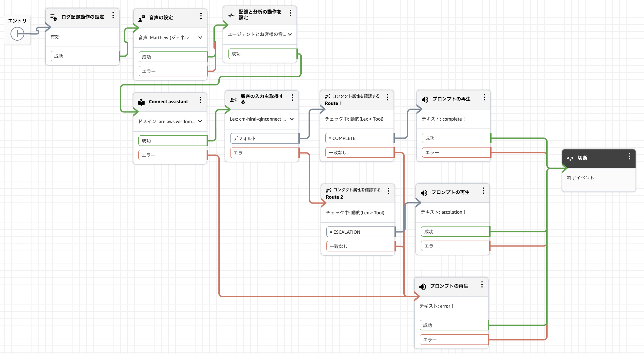This screenshot has width=644, height=354.
Task: Click the デフォルト output branch
Action: [x=264, y=139]
